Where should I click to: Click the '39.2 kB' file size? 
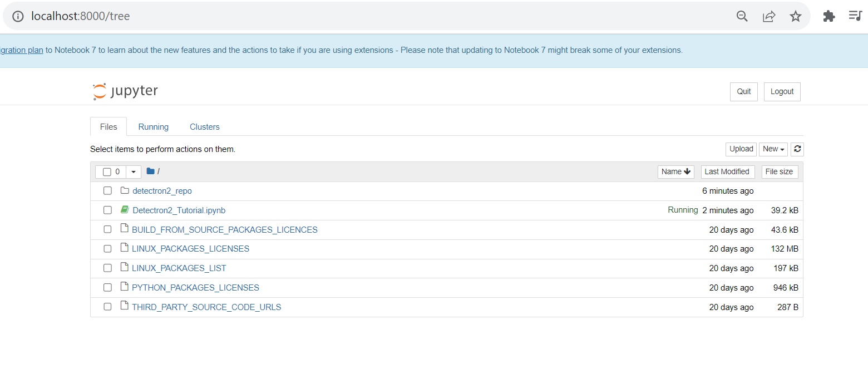(x=785, y=210)
